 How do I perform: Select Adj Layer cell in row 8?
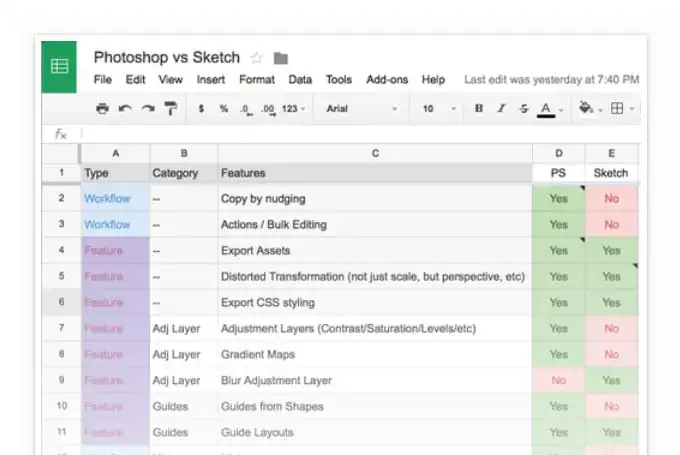tap(184, 354)
